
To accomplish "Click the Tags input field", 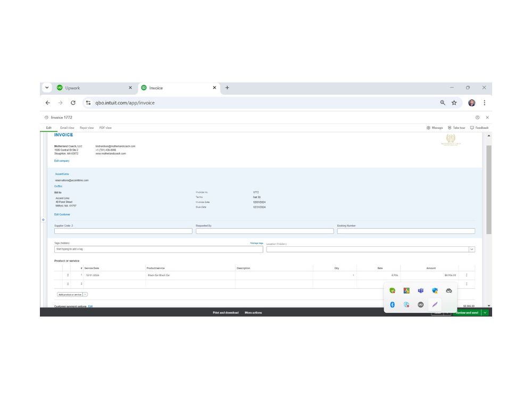I will point(159,250).
